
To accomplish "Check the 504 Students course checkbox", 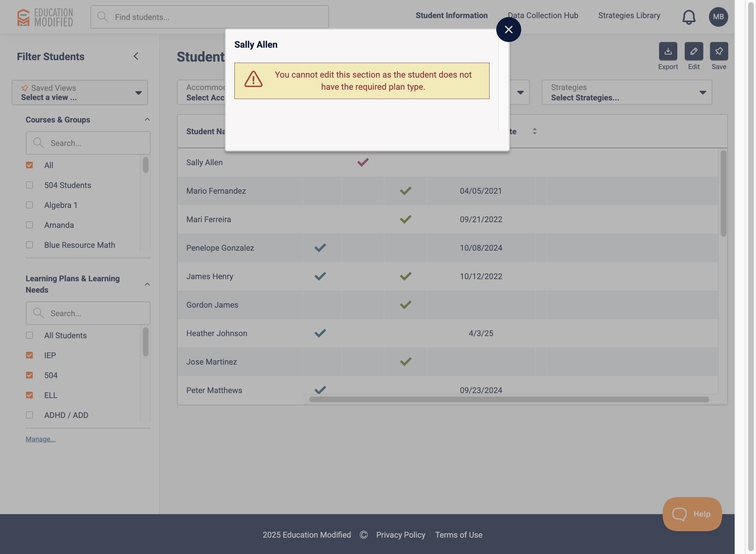I will coord(30,185).
